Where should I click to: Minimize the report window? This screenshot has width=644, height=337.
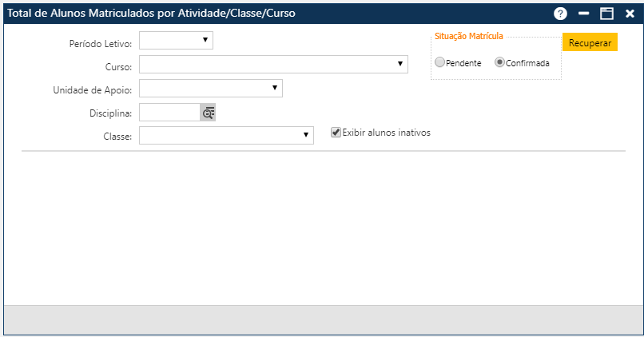point(583,14)
